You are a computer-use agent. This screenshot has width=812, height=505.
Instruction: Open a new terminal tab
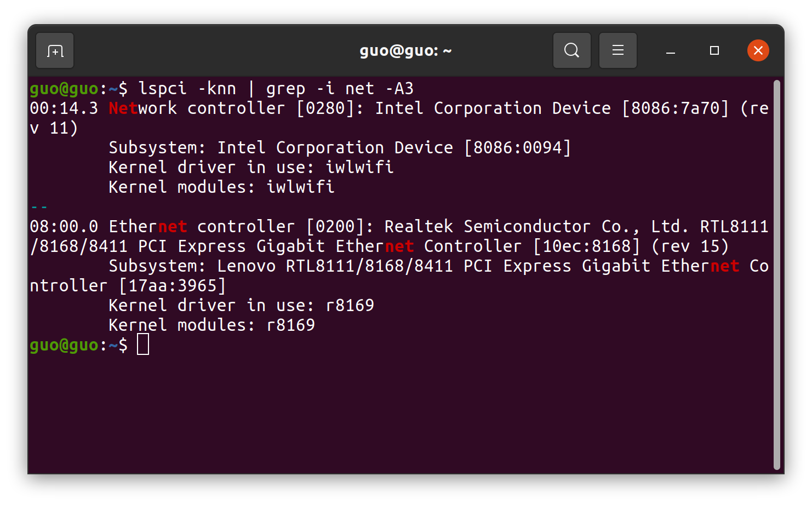click(x=54, y=50)
